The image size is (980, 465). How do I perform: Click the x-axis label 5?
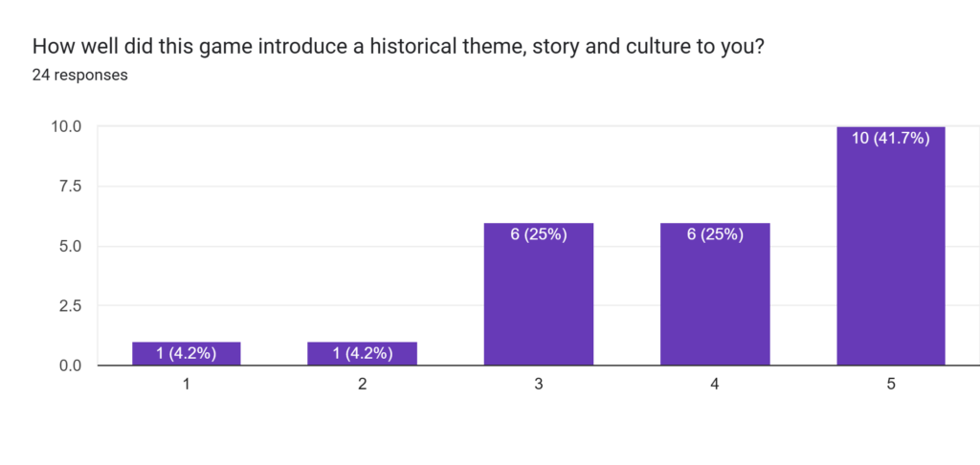tap(891, 385)
